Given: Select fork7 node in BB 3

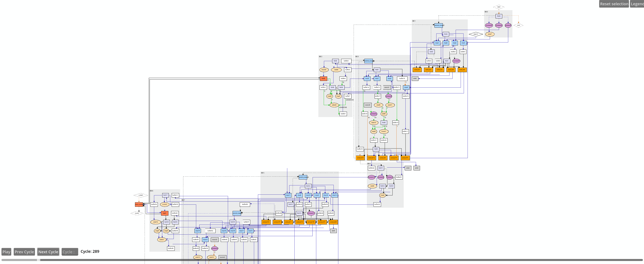Looking at the screenshot, I should (x=377, y=70).
